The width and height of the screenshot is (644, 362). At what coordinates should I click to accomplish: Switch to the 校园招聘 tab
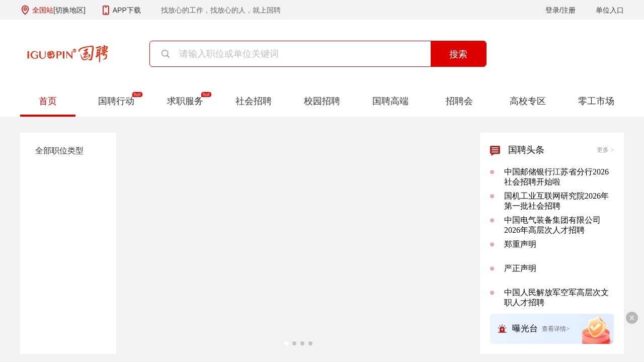pyautogui.click(x=321, y=101)
